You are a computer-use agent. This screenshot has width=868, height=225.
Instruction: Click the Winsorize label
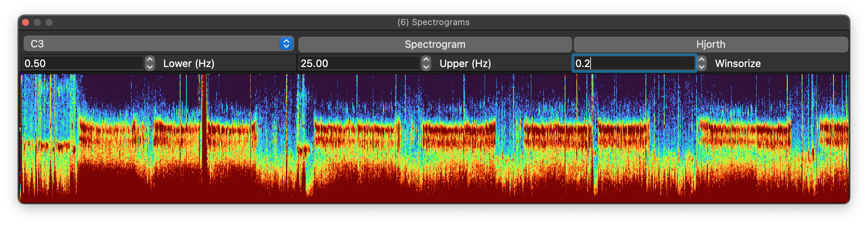click(738, 64)
